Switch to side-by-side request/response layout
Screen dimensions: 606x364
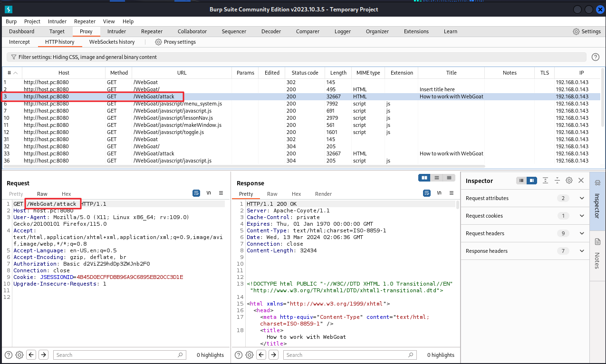click(424, 178)
